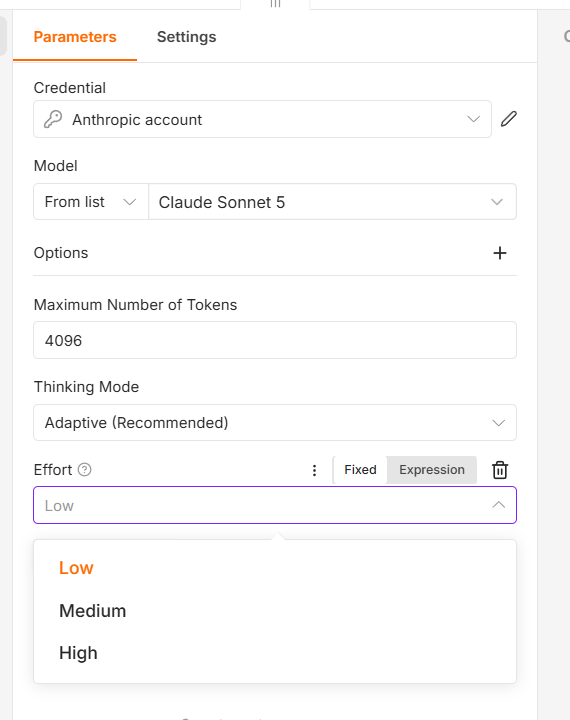This screenshot has width=570, height=720.
Task: Open the Thinking Mode Adaptive dropdown
Action: [x=275, y=422]
